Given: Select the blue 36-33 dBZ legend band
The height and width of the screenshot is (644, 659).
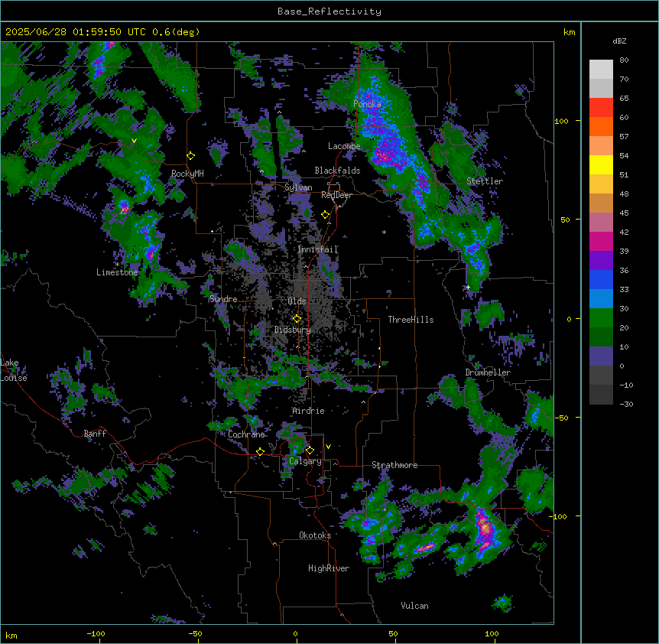Looking at the screenshot, I should point(601,279).
